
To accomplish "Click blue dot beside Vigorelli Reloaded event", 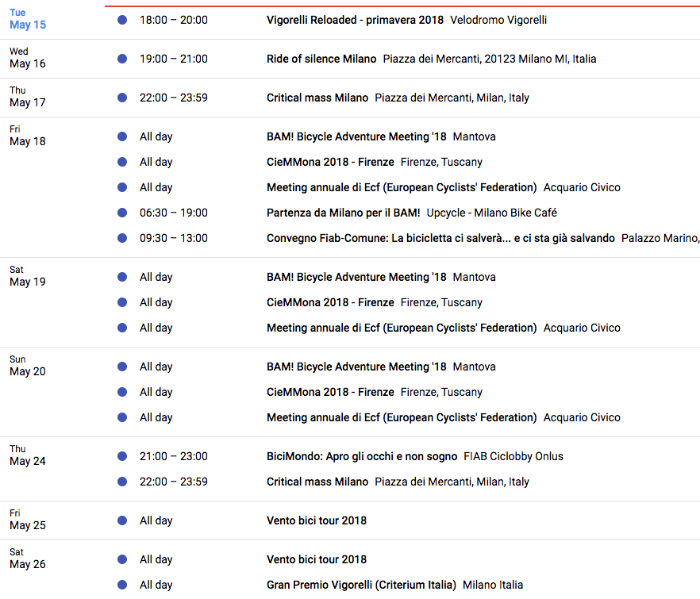I will pos(122,20).
